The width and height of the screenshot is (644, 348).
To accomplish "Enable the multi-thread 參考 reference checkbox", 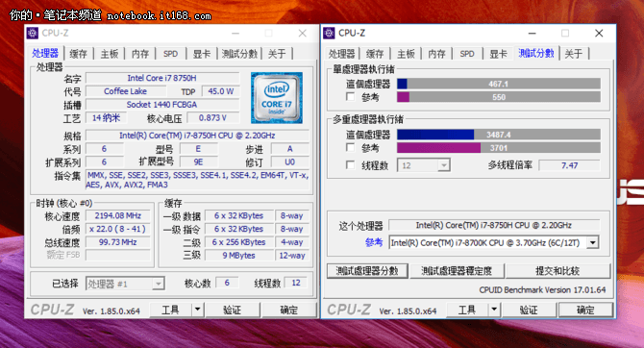I will 350,147.
